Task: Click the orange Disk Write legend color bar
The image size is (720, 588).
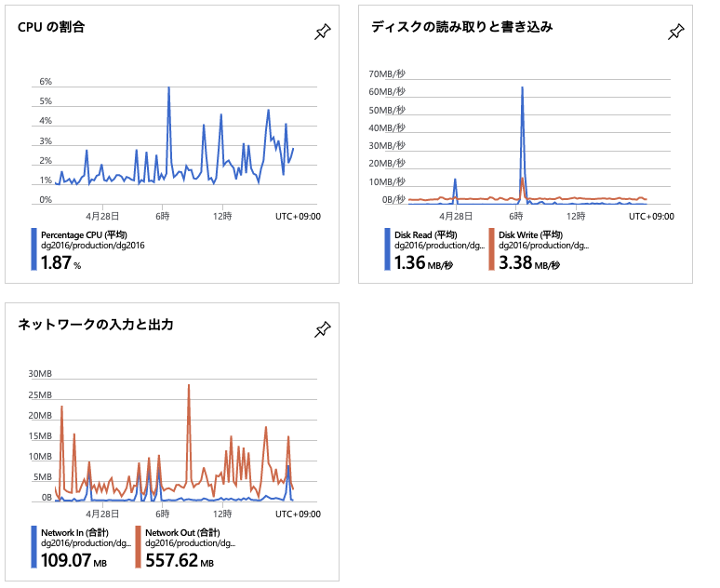Action: [x=491, y=249]
